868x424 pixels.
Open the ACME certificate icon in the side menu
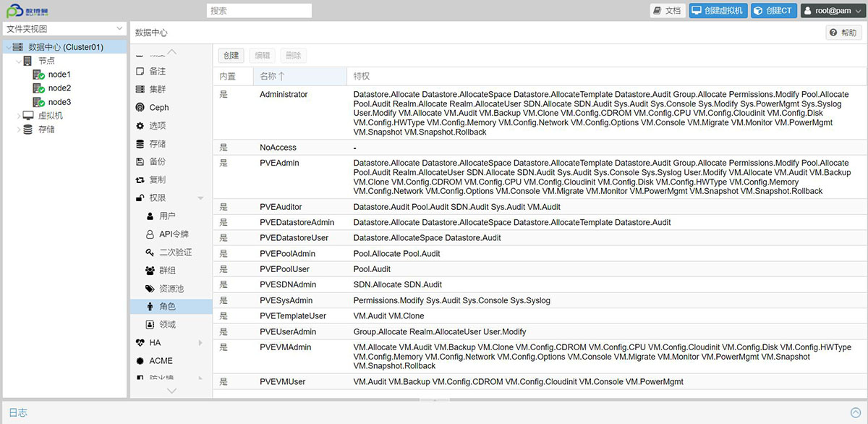tap(140, 361)
